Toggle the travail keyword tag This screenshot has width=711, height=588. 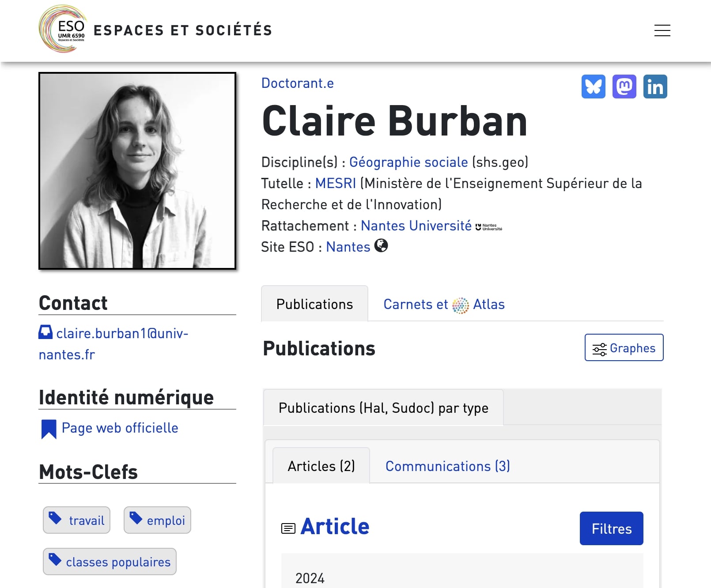[76, 520]
